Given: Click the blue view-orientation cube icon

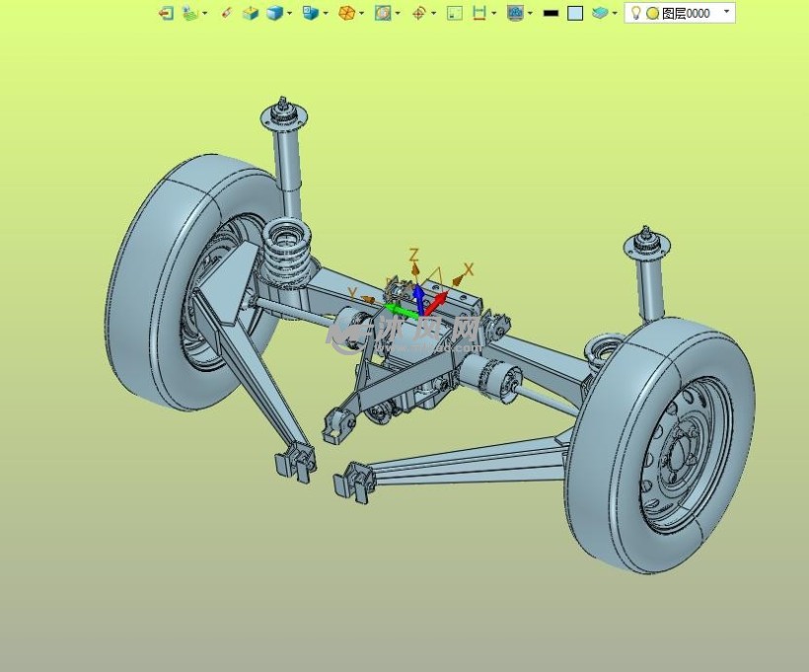Looking at the screenshot, I should (x=311, y=13).
